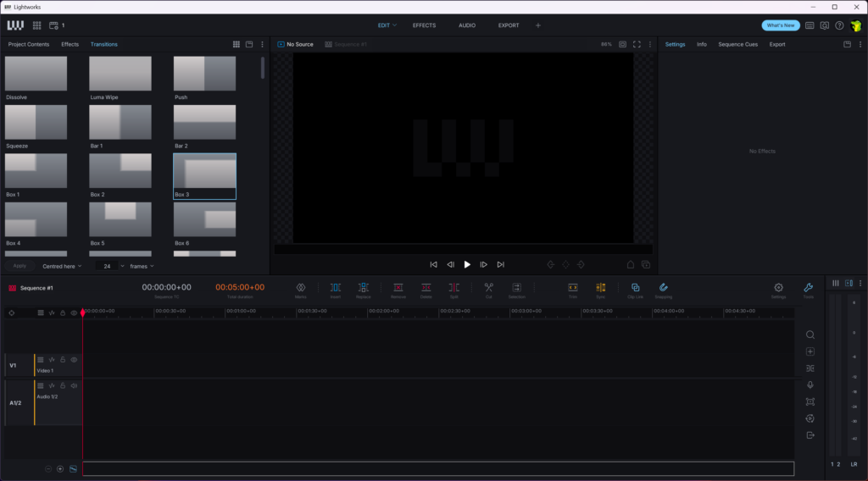Click the timeline magnifier search icon
Screen dimensions: 868x481
tap(810, 335)
